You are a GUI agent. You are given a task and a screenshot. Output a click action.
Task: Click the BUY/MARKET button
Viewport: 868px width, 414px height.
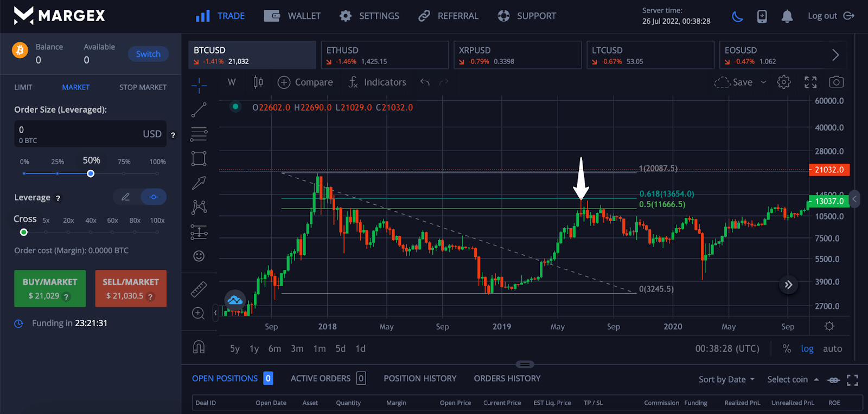tap(50, 288)
